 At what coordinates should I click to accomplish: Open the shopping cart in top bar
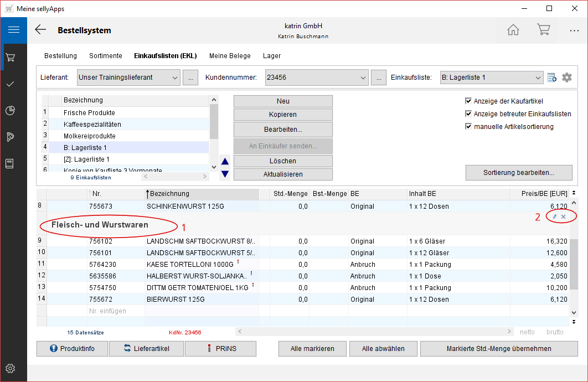[543, 30]
